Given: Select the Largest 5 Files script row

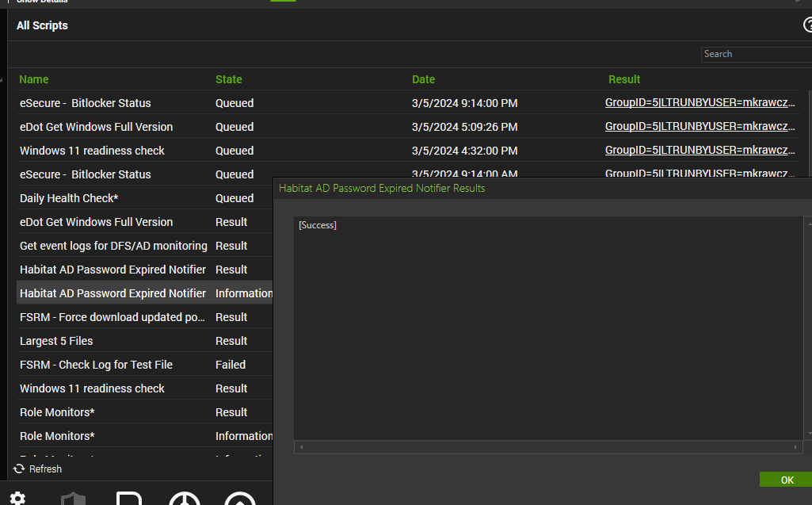Looking at the screenshot, I should coord(56,341).
